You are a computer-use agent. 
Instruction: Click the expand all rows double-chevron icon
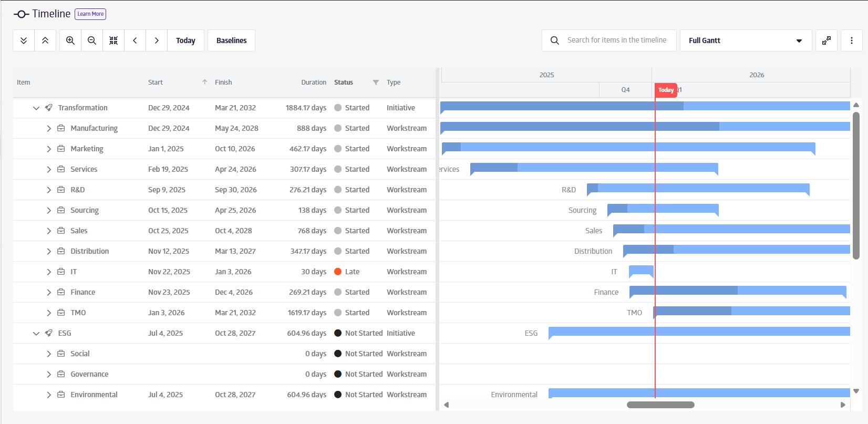(24, 40)
